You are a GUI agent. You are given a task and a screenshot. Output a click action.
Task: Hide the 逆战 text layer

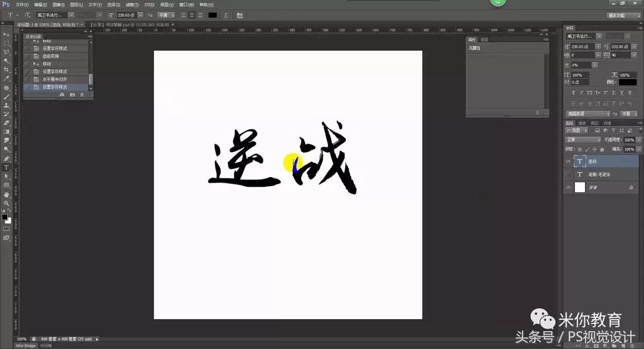pos(568,160)
